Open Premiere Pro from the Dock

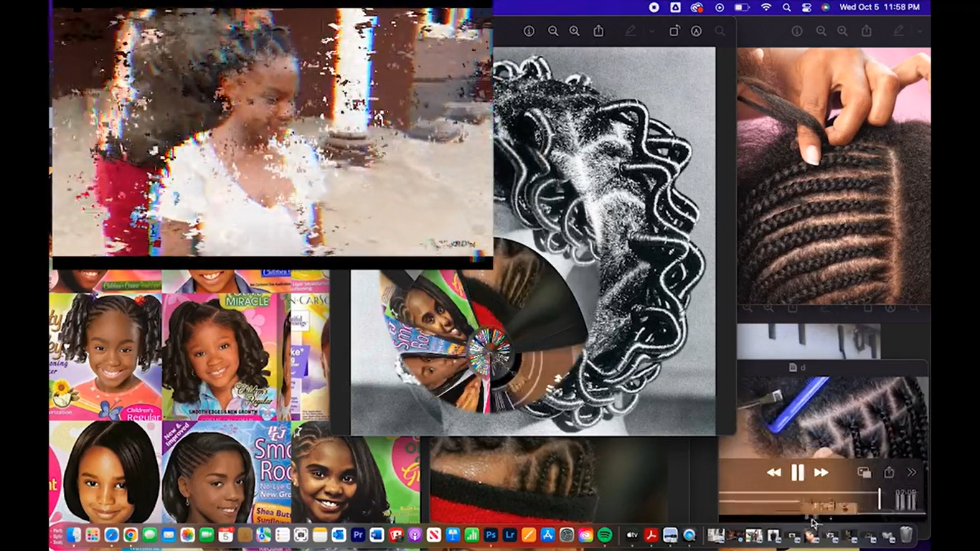click(358, 535)
